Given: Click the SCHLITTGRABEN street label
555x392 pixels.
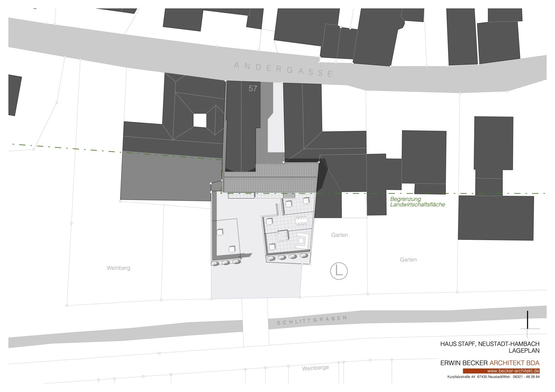Looking at the screenshot, I should 312,320.
